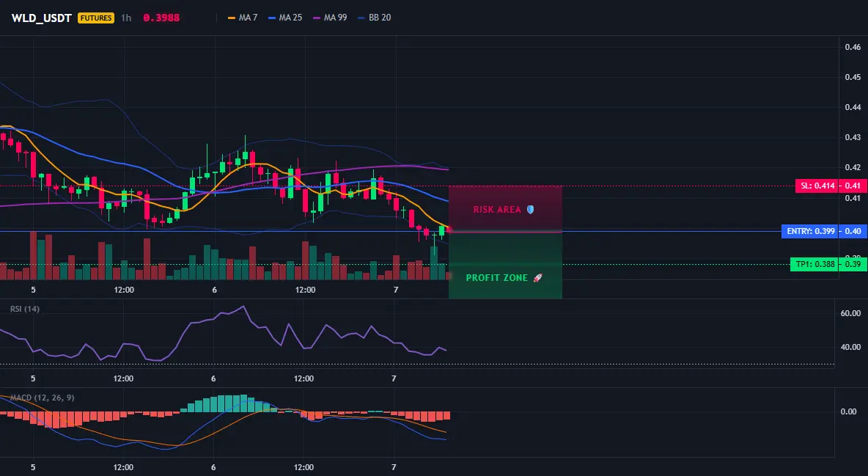The image size is (868, 476).
Task: Click date 5 on MACD panel time axis
Action: click(x=33, y=467)
